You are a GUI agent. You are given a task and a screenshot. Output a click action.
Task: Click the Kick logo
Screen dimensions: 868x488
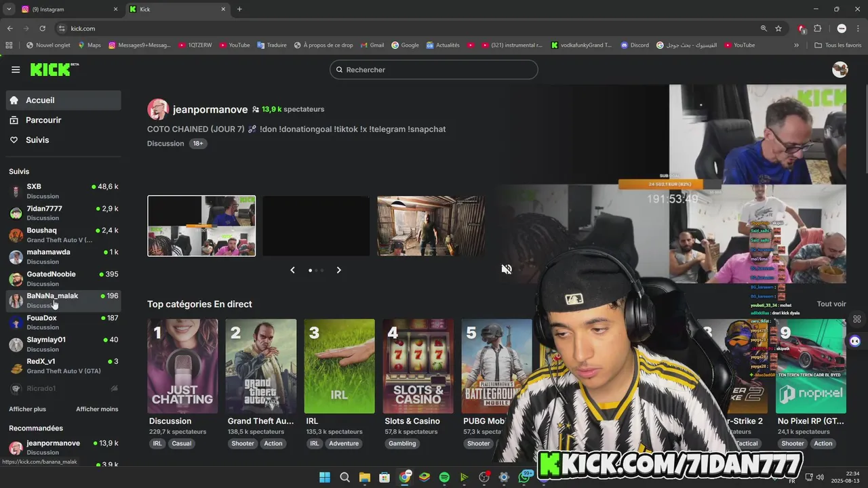click(x=54, y=69)
